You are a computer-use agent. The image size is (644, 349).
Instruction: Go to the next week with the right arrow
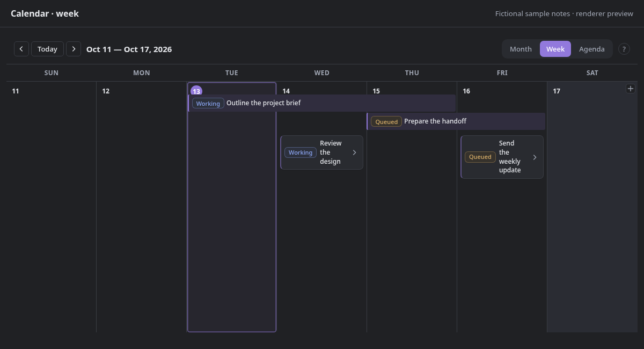[x=74, y=49]
